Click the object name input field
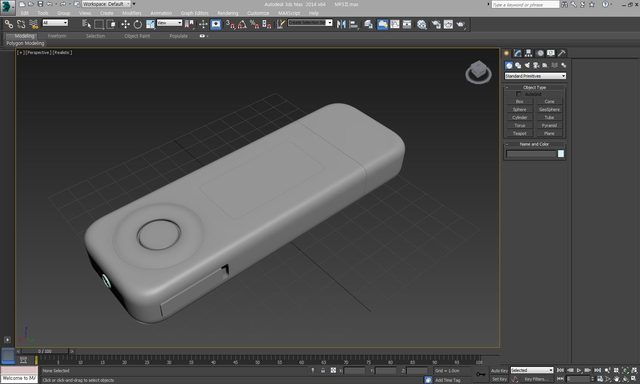The height and width of the screenshot is (384, 640). coord(531,154)
